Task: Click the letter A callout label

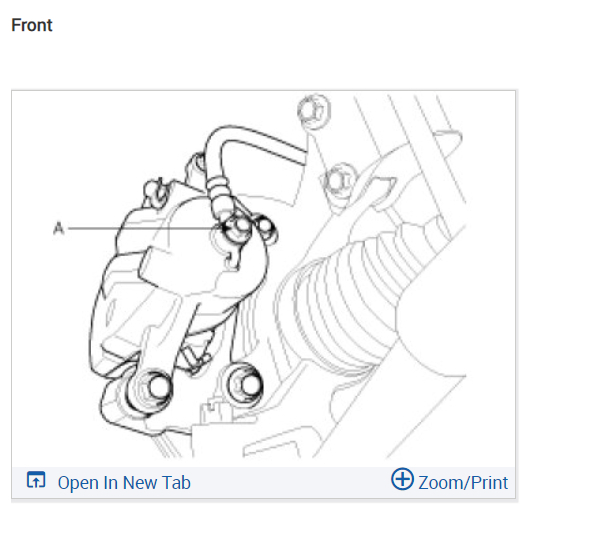Action: [58, 228]
